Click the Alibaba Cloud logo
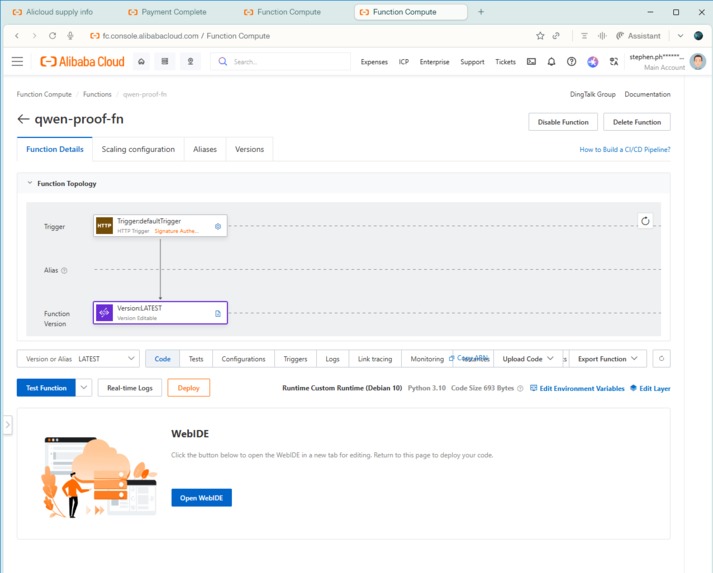The image size is (713, 573). (82, 61)
